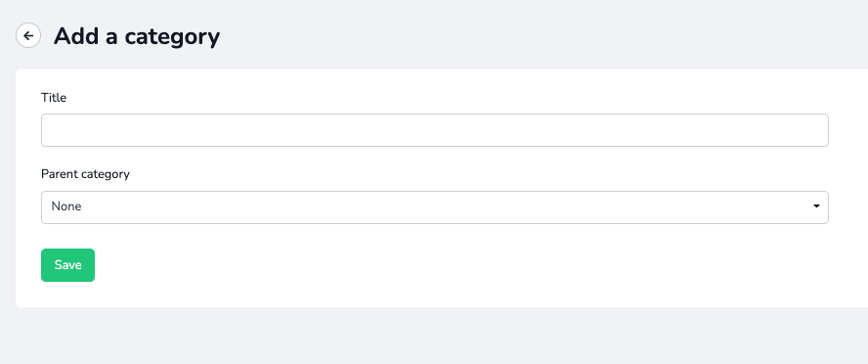This screenshot has height=364, width=868.
Task: Click the 'Add a category' heading
Action: pos(137,36)
